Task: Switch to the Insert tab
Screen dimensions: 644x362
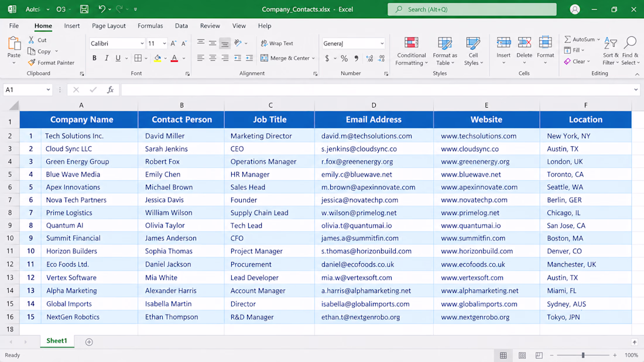Action: point(72,26)
